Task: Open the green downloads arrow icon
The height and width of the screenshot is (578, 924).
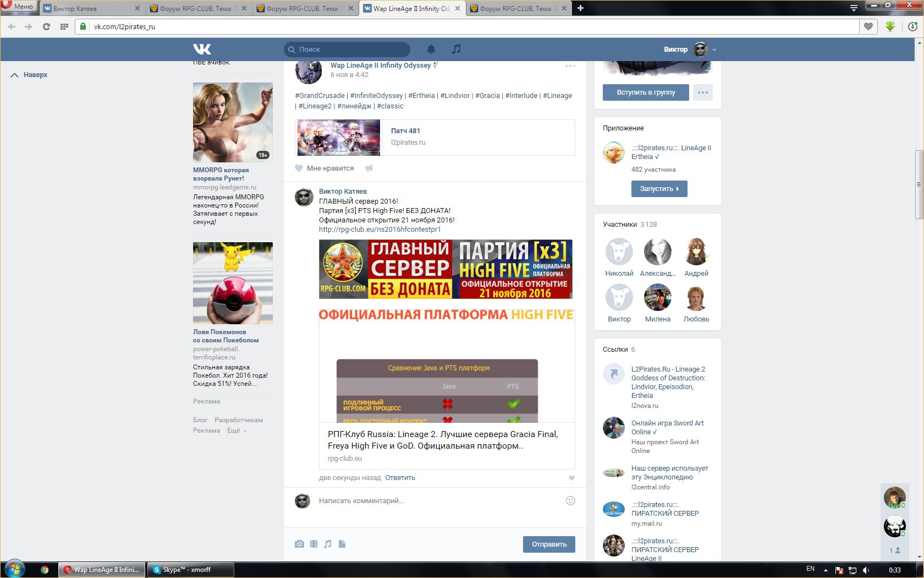Action: (x=890, y=26)
